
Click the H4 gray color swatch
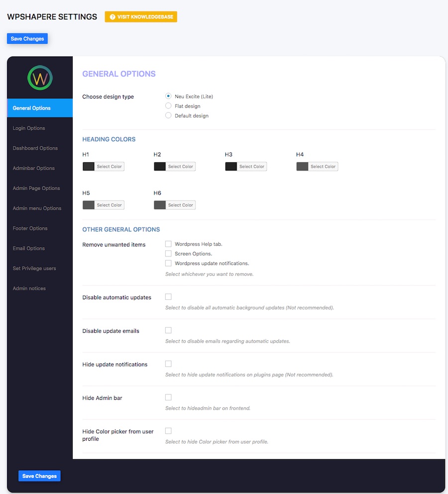click(302, 167)
